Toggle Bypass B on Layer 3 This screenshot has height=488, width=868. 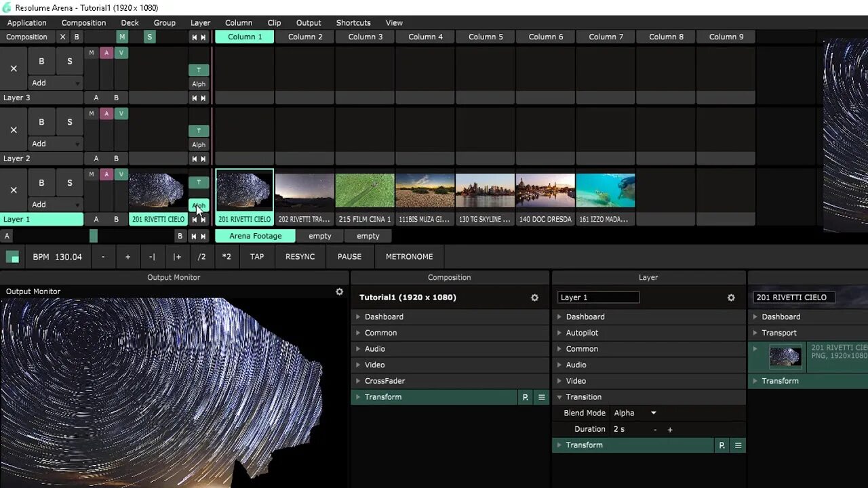click(41, 61)
